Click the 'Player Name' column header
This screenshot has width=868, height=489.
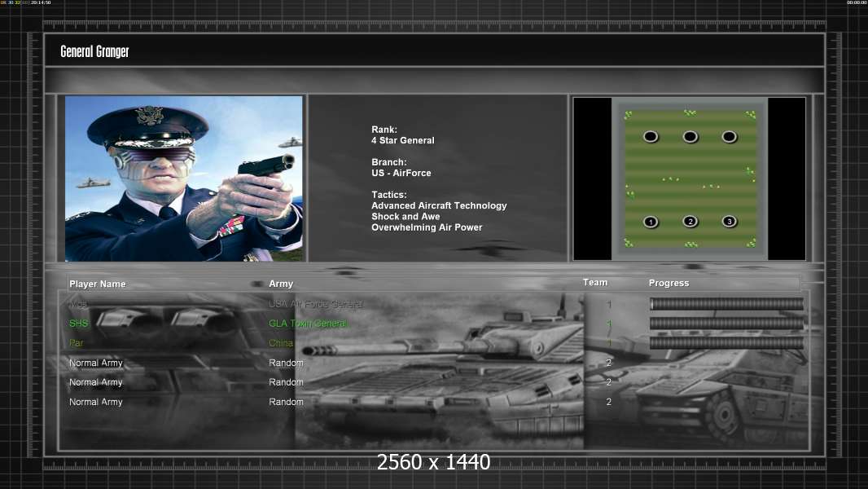[98, 284]
